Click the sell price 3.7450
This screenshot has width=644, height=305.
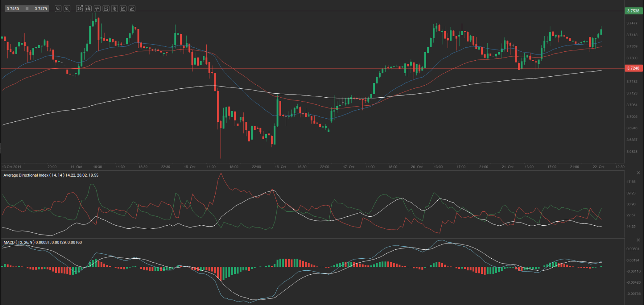(13, 9)
